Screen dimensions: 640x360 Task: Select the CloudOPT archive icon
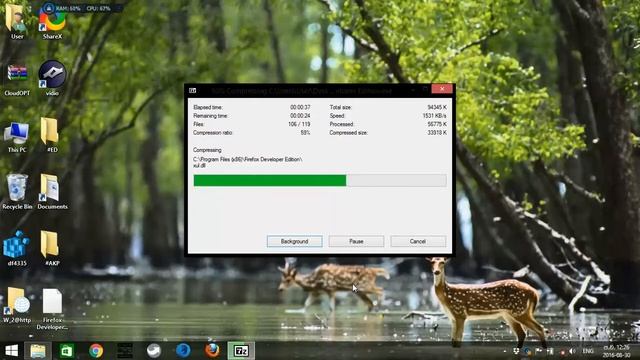click(x=17, y=80)
